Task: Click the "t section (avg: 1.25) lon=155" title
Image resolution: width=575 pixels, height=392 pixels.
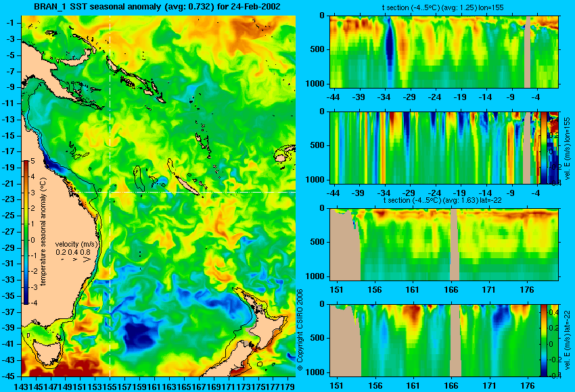Action: (x=444, y=7)
